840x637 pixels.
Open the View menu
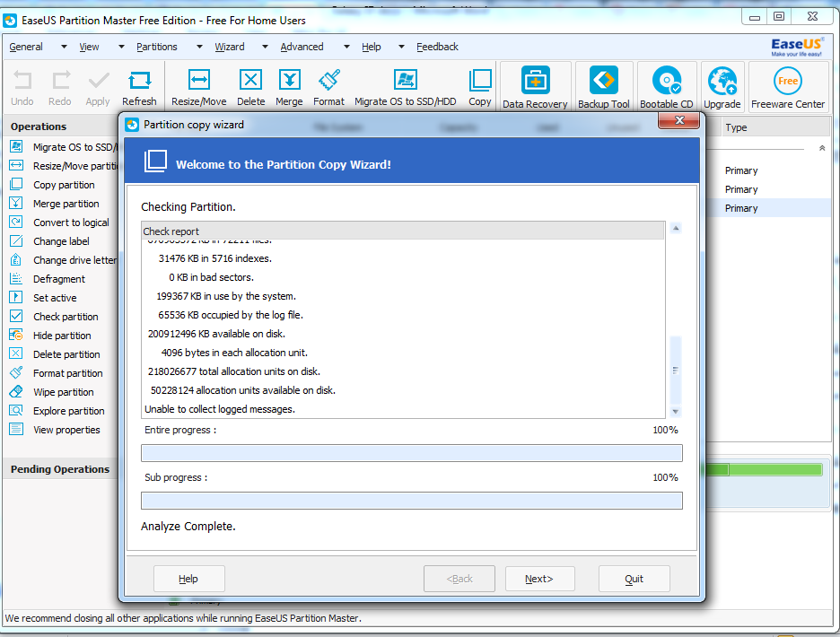tap(89, 47)
